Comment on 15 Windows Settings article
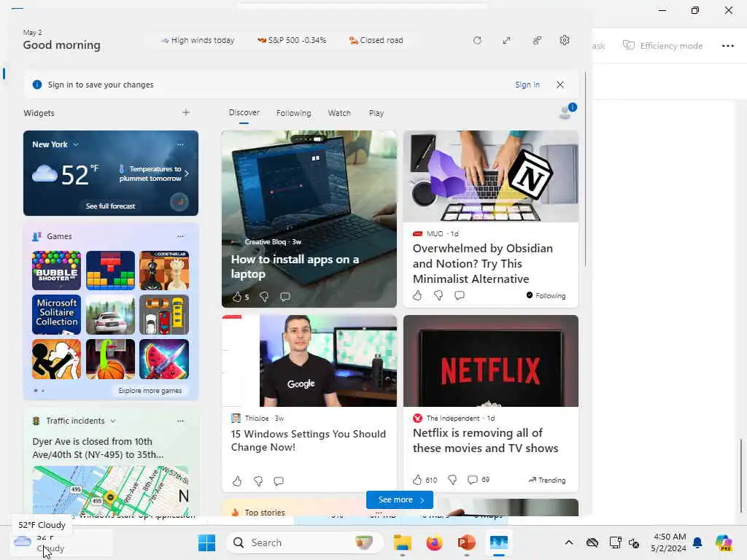 (x=279, y=481)
